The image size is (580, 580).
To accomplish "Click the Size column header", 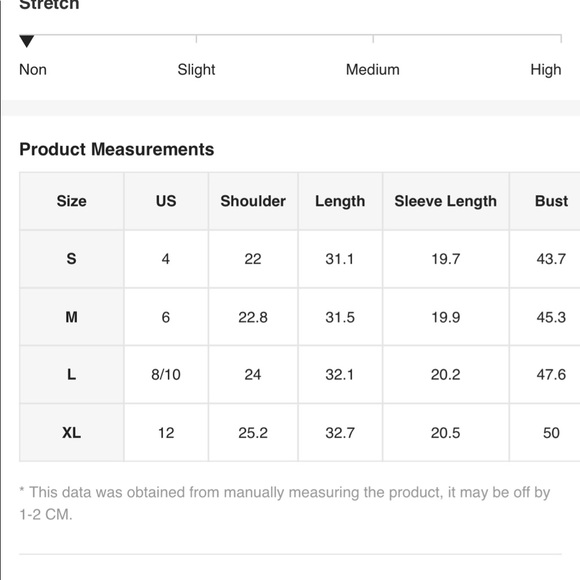I will (71, 201).
